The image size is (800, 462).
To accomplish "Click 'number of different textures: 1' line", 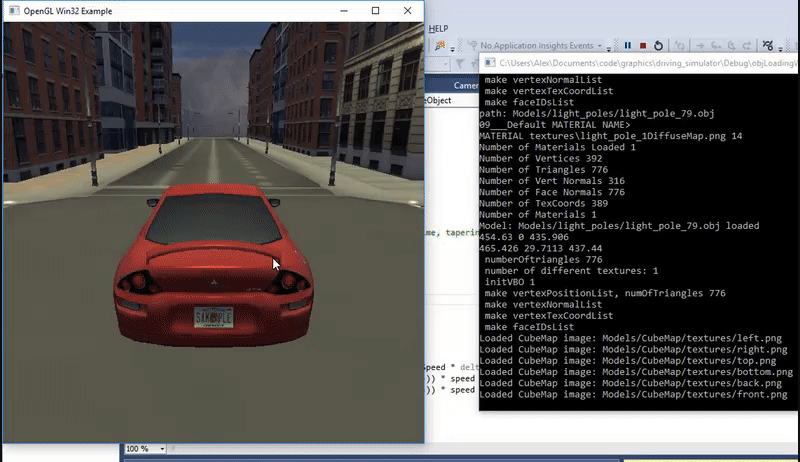I will point(571,271).
